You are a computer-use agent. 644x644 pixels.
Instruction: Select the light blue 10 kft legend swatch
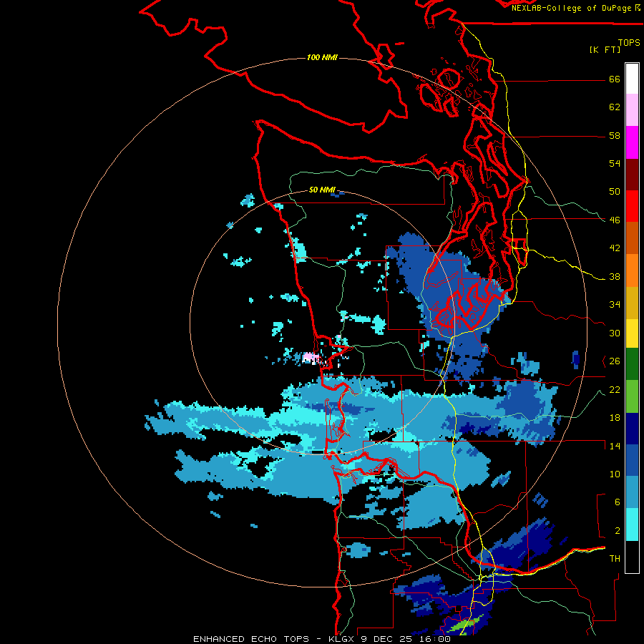point(632,492)
